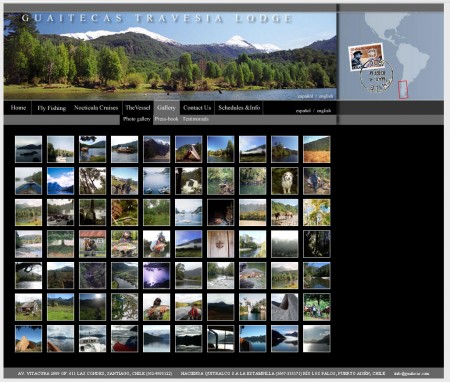Viewport: 450px width, 382px height.
Task: Click the red rectangle marker on map
Action: click(x=403, y=90)
